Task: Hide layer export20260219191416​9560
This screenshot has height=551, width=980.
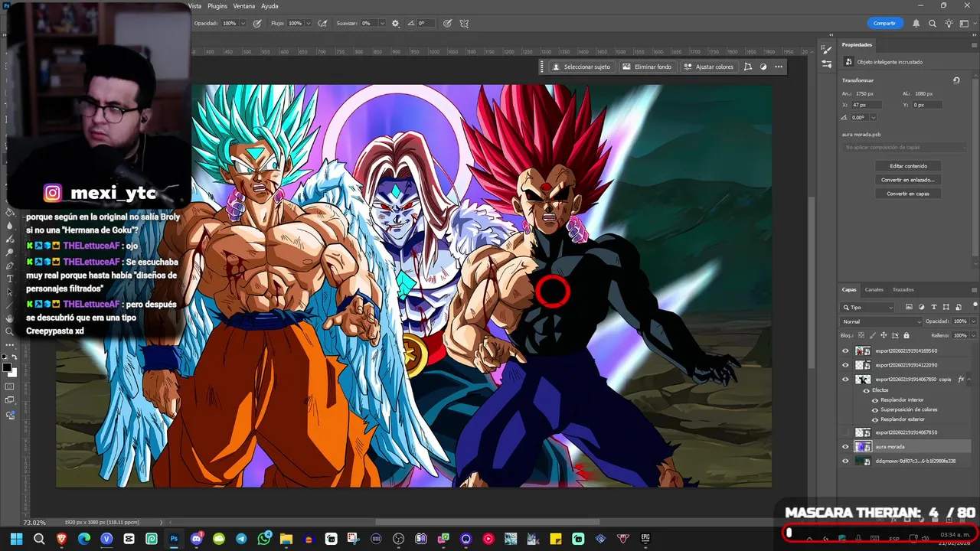Action: [x=845, y=351]
